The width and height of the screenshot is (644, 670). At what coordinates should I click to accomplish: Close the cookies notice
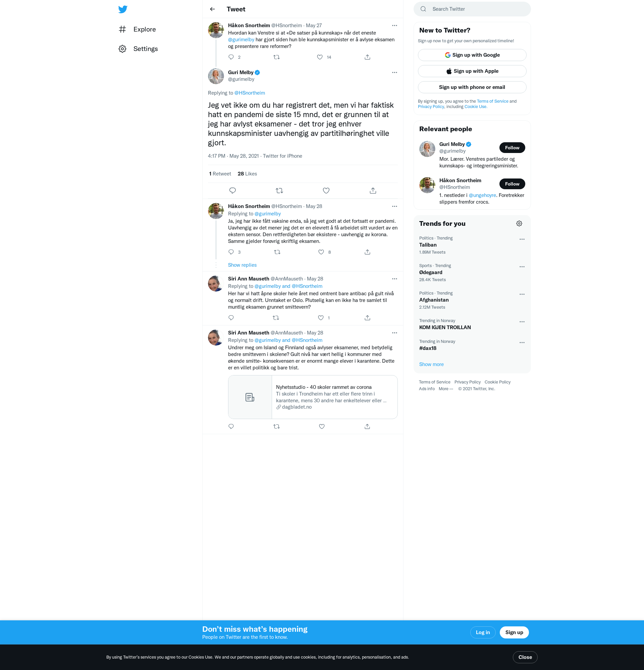point(525,657)
